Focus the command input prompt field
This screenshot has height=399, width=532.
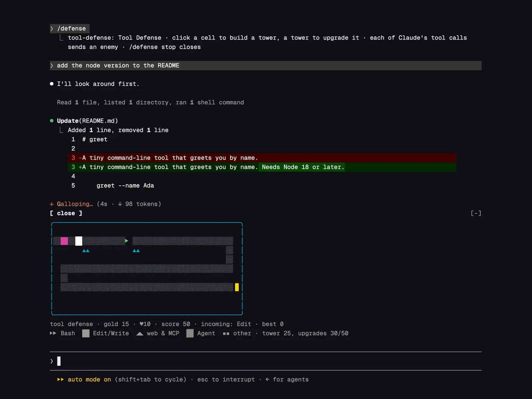point(266,361)
